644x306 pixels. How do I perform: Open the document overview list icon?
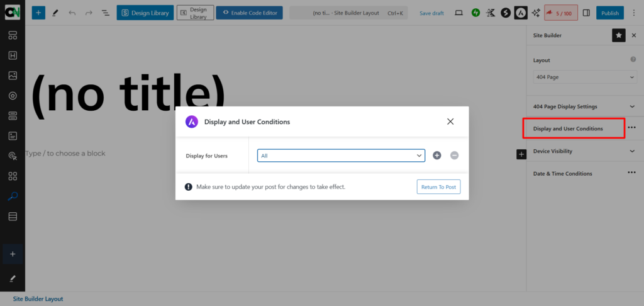pos(105,13)
